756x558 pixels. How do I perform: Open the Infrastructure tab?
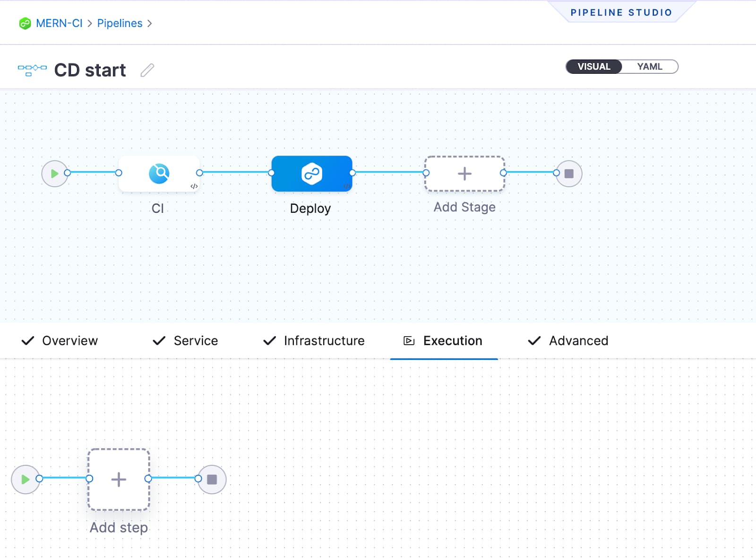(324, 340)
